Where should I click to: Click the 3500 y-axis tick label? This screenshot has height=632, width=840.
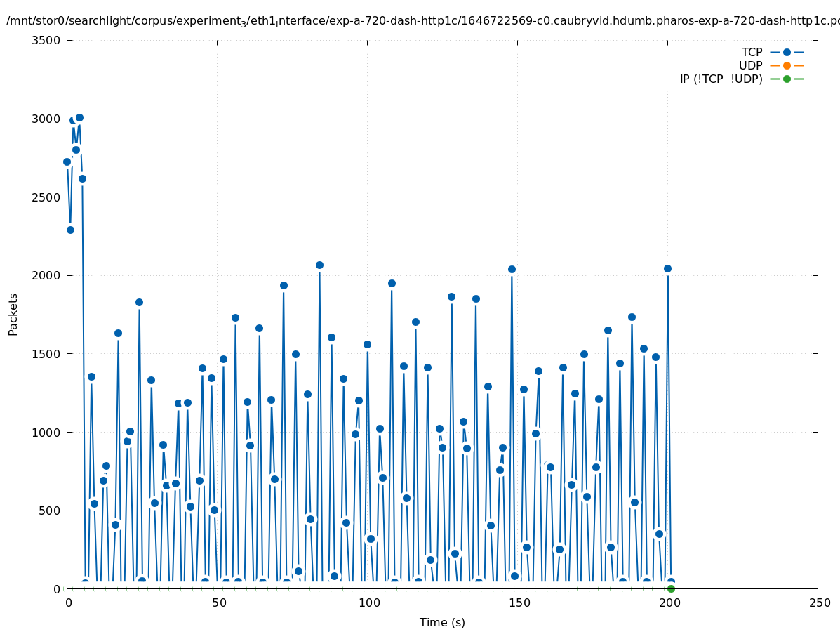46,40
